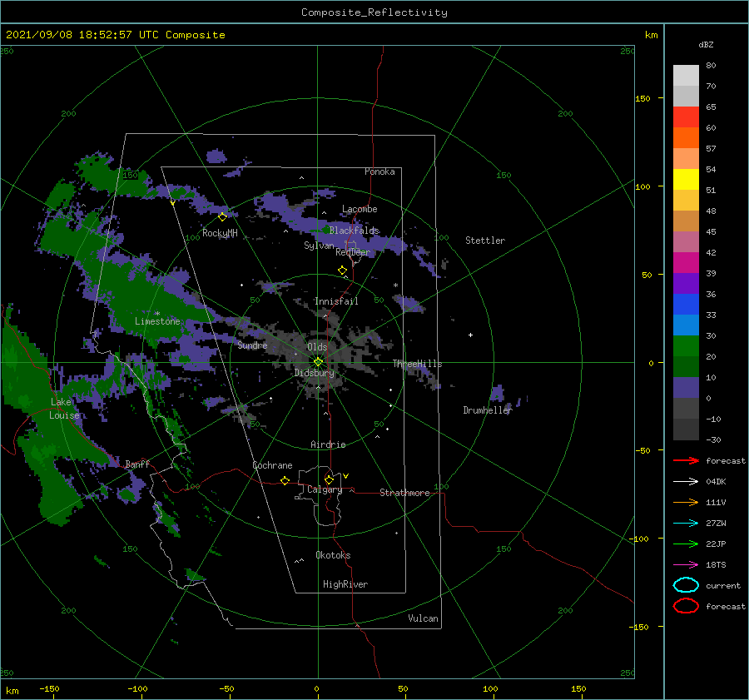Click the Banff label
Image resolution: width=749 pixels, height=700 pixels.
click(x=137, y=464)
